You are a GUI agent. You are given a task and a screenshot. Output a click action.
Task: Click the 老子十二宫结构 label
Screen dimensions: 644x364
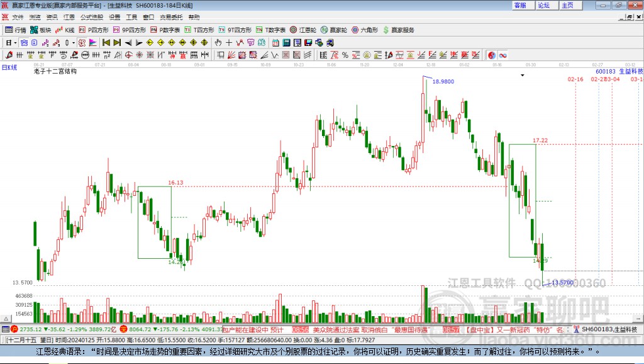tap(55, 71)
